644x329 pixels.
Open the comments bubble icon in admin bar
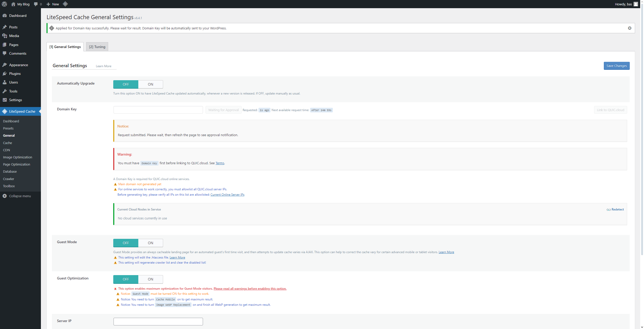click(x=36, y=4)
